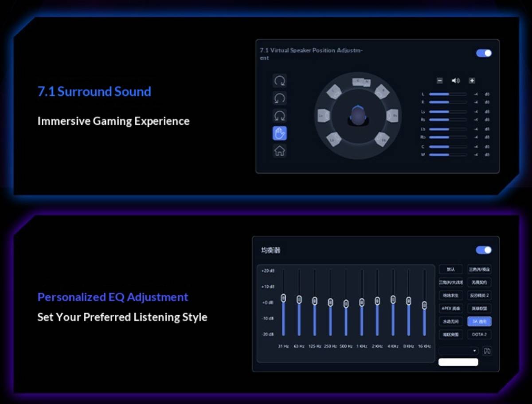Click the head avatar in speaker ring
This screenshot has width=532, height=404.
(x=357, y=115)
